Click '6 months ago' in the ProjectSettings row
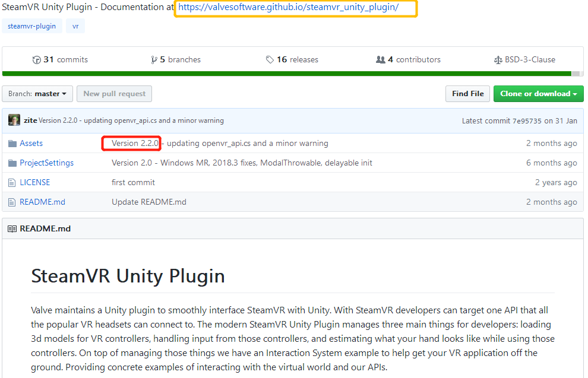This screenshot has height=378, width=588. [x=552, y=163]
